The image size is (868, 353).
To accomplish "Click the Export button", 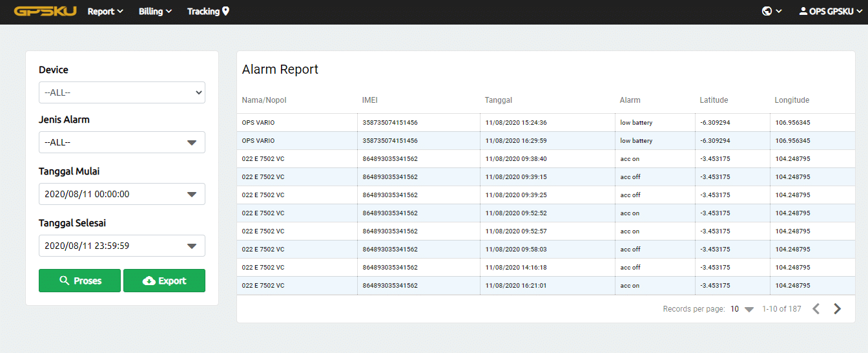I will click(164, 281).
